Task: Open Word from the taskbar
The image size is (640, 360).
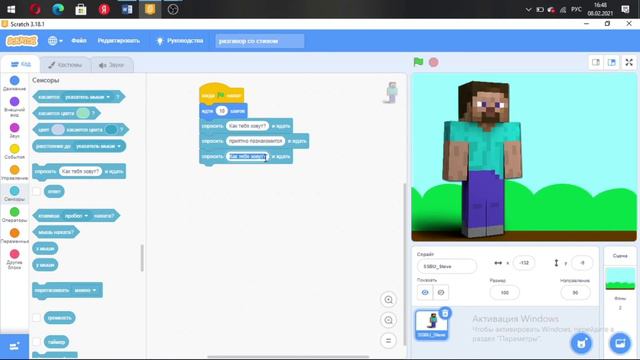Action: click(x=127, y=9)
